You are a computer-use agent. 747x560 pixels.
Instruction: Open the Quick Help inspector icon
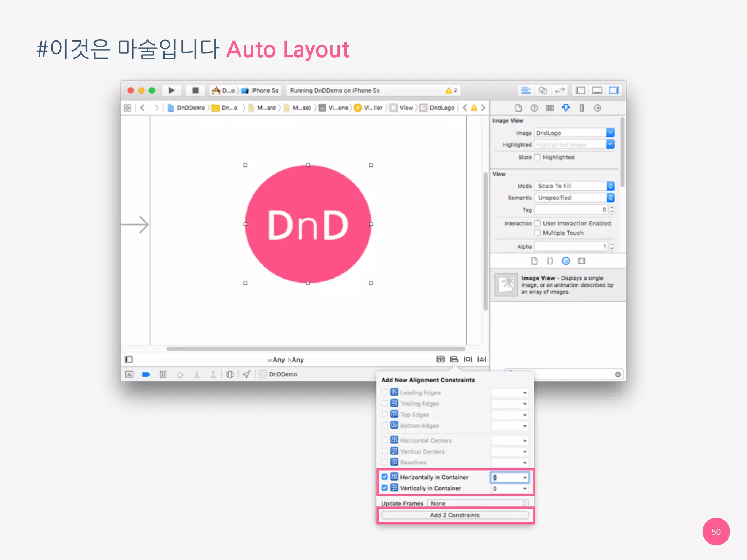pyautogui.click(x=534, y=108)
